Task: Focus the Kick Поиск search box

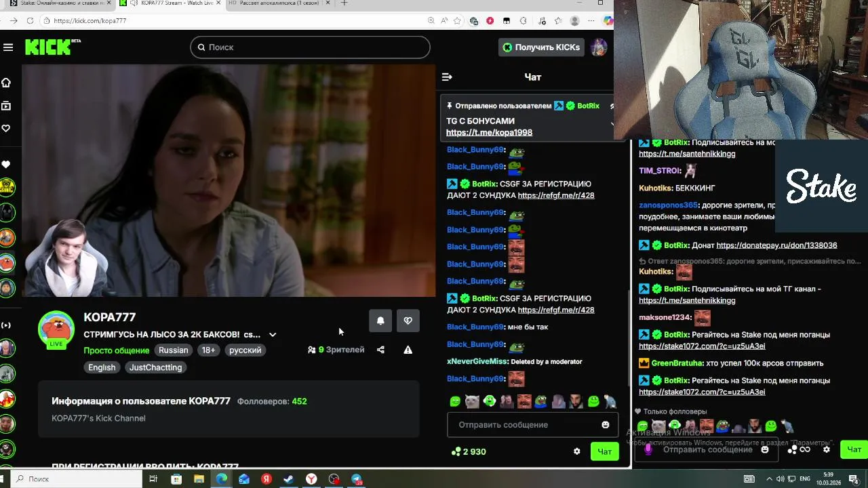Action: (310, 47)
